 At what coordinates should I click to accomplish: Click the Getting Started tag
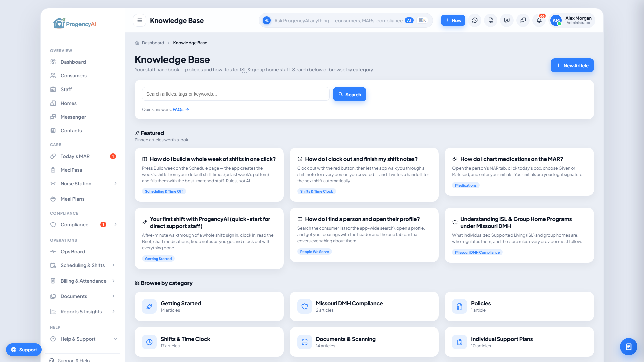click(158, 259)
